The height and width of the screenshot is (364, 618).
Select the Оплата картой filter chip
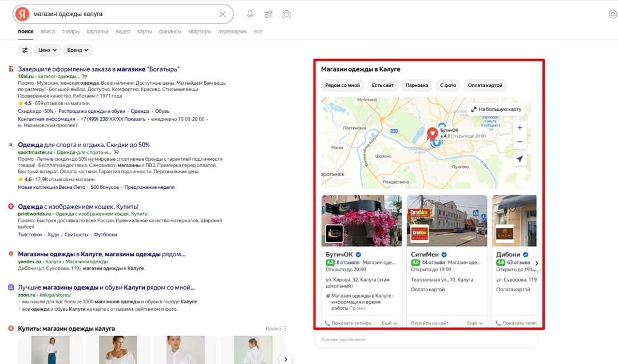click(485, 85)
